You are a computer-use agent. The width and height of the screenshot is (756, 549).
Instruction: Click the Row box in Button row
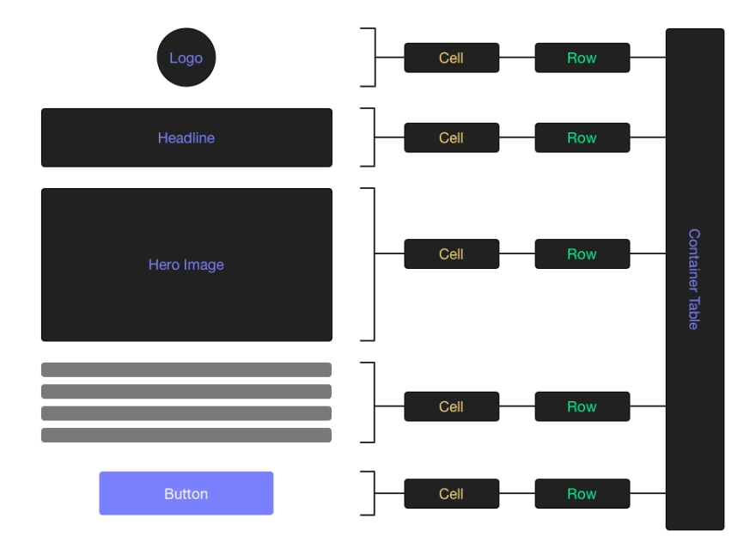(582, 493)
